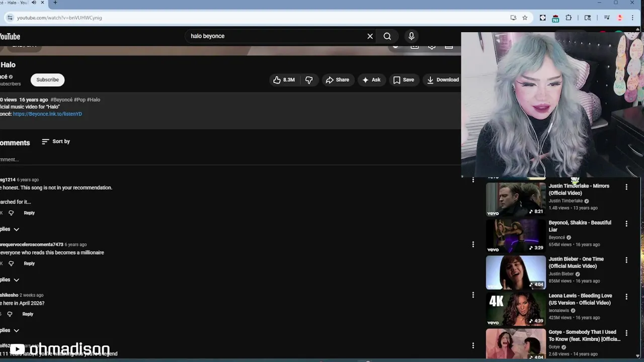Go to the YouTube home logo

[x=10, y=37]
